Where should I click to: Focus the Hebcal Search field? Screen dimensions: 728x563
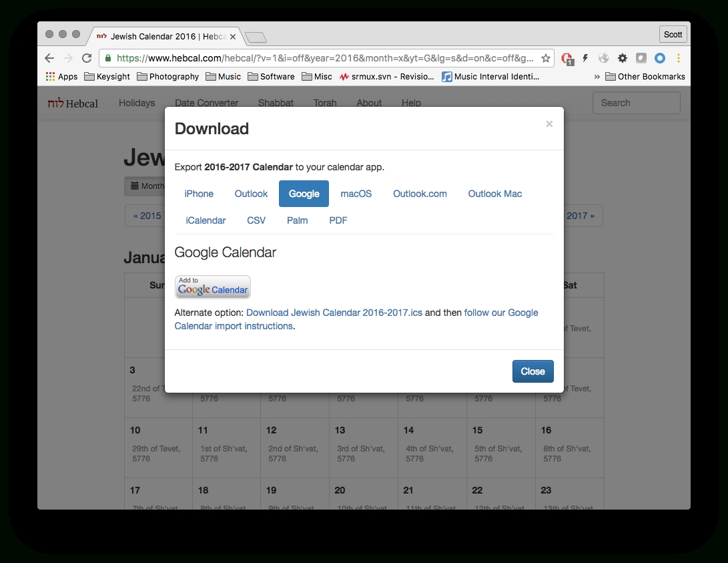coord(636,103)
